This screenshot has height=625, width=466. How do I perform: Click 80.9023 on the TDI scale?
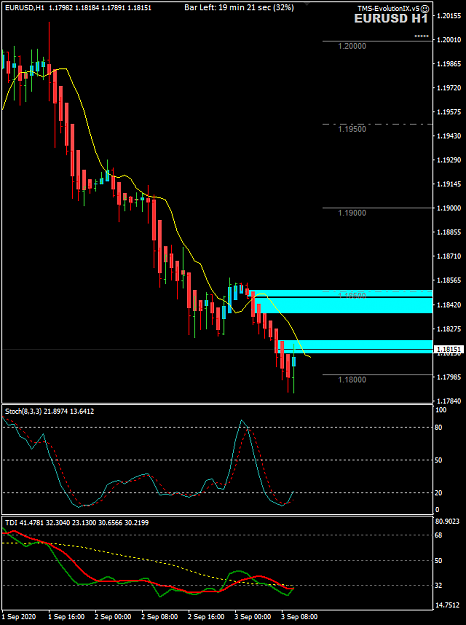(x=448, y=521)
